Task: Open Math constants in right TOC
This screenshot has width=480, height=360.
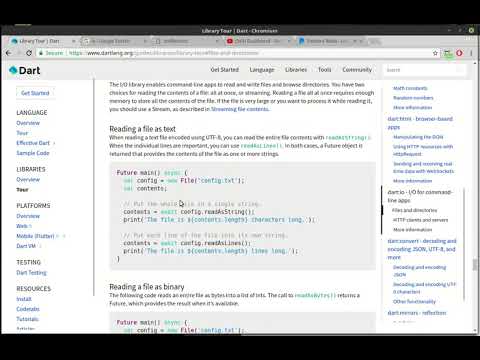Action: (x=410, y=88)
